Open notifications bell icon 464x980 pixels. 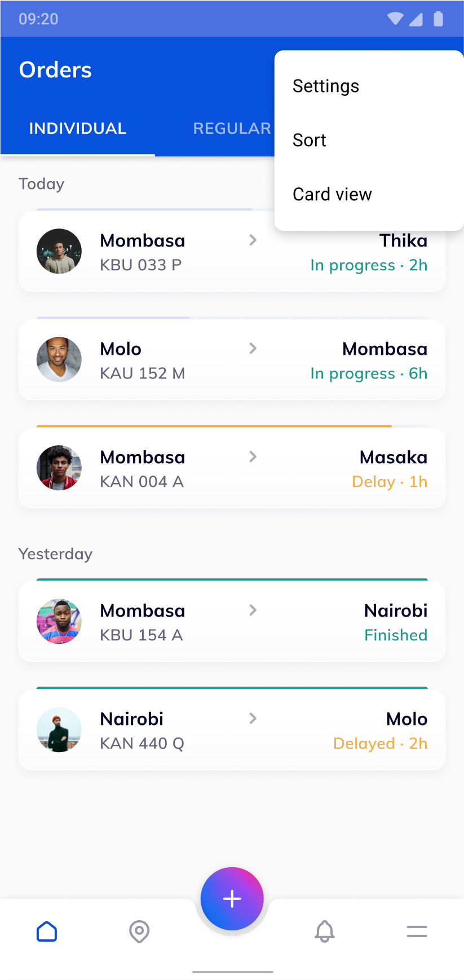[325, 931]
